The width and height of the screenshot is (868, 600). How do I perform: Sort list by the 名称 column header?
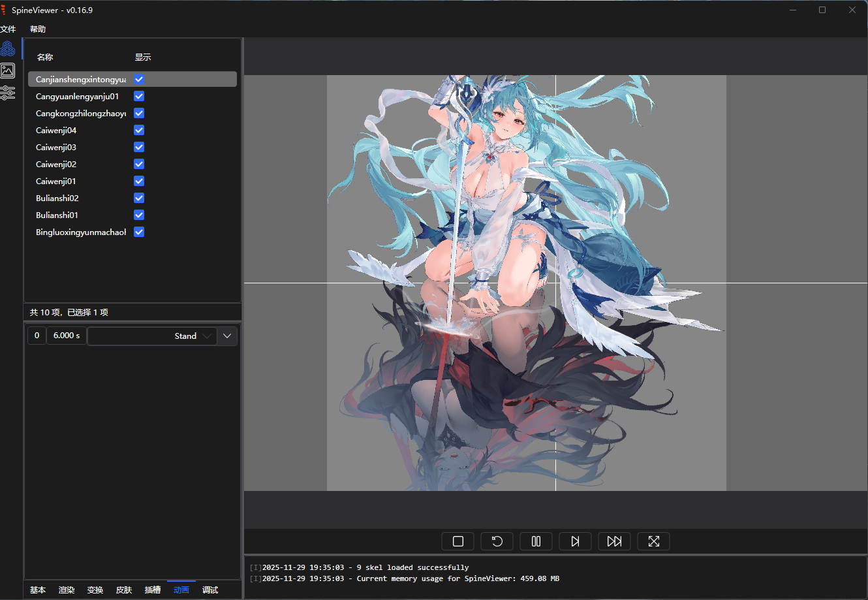pyautogui.click(x=45, y=57)
